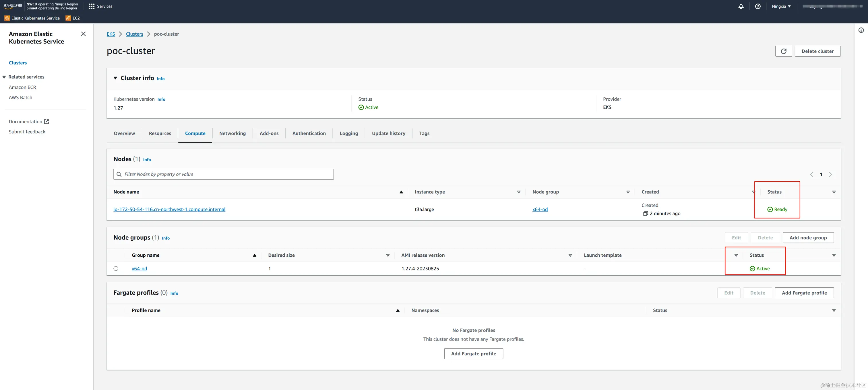The width and height of the screenshot is (868, 390).
Task: Go to next page of Nodes
Action: coord(830,174)
